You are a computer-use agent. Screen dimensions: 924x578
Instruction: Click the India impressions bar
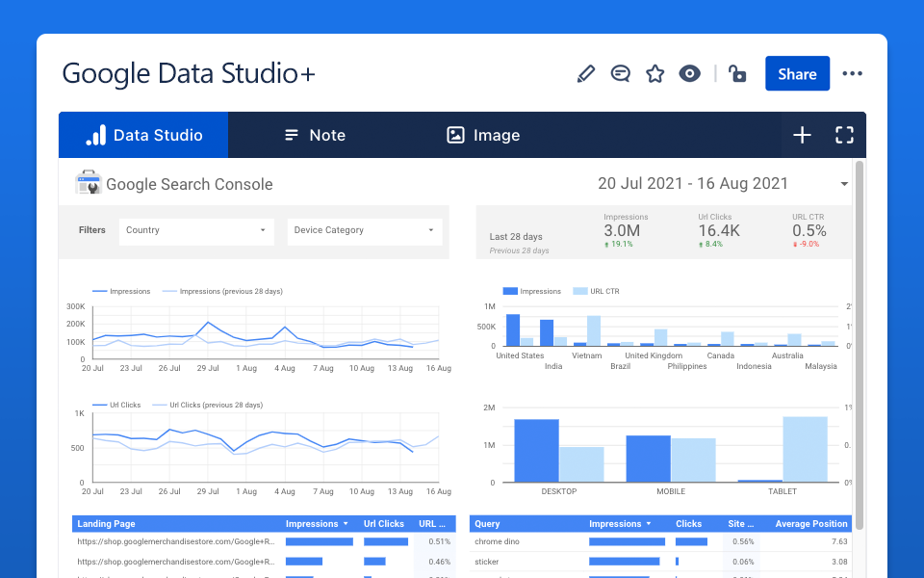point(547,333)
